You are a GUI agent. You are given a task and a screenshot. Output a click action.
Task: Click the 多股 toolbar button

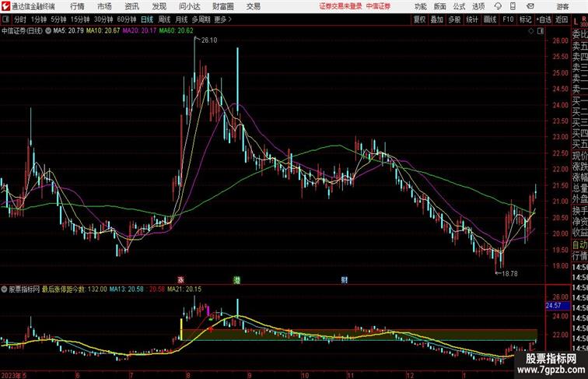point(454,19)
